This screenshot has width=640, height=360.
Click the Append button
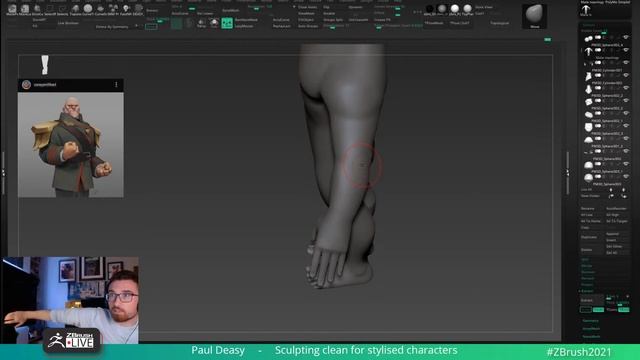point(612,234)
